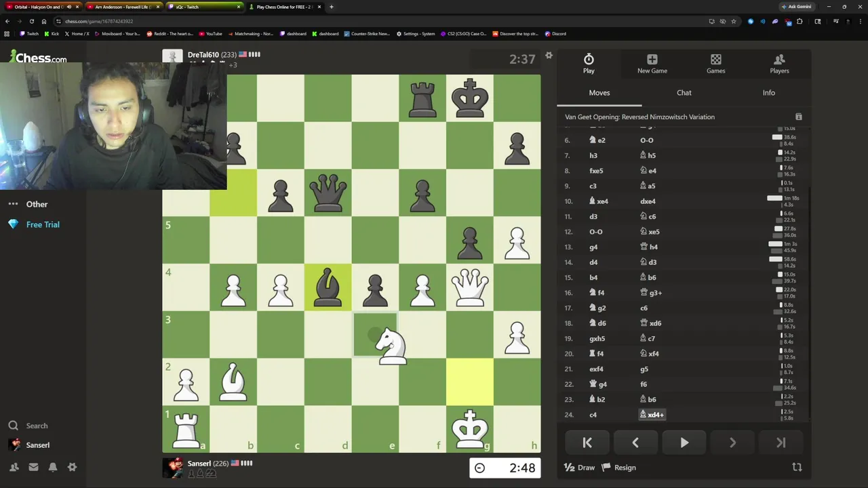The image size is (868, 488).
Task: Switch to the Moves tab
Action: click(x=599, y=93)
